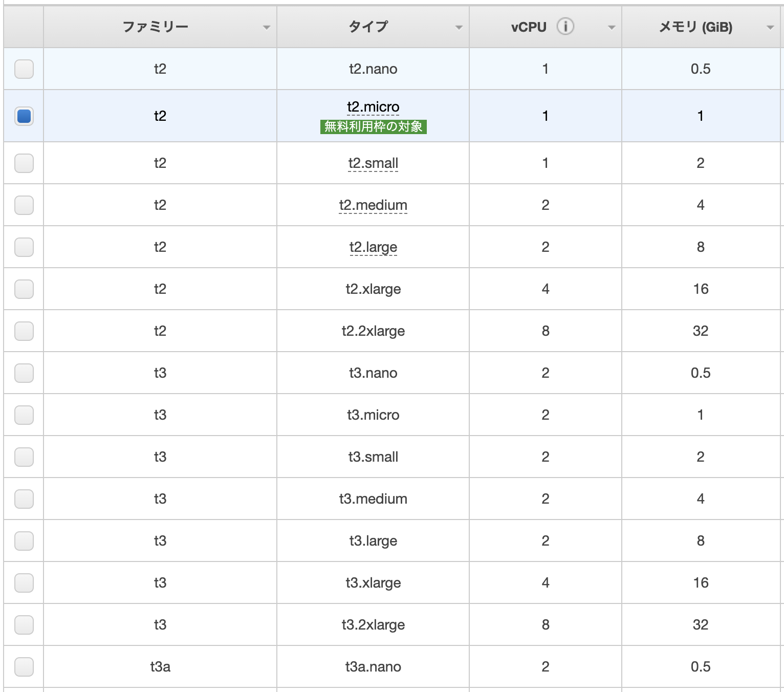
Task: Uncheck the selected t2.micro checkbox
Action: (x=24, y=116)
